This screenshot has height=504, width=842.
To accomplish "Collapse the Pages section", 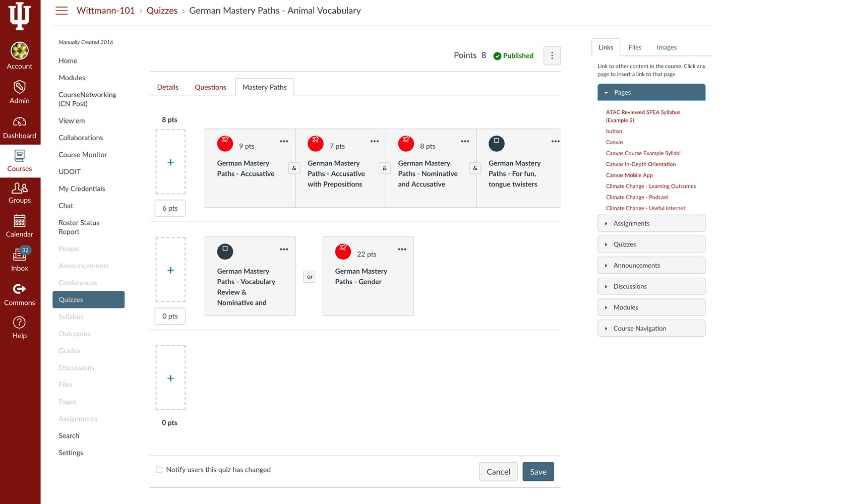I will coord(651,92).
